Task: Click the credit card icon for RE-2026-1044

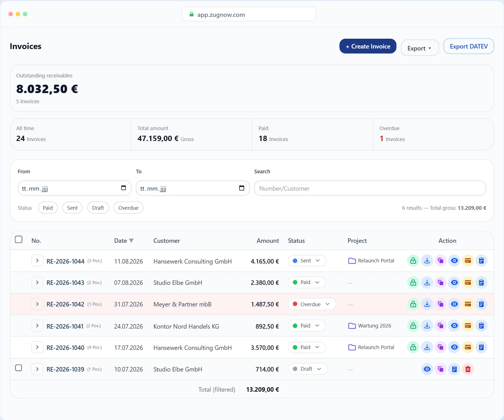Action: coord(468,261)
